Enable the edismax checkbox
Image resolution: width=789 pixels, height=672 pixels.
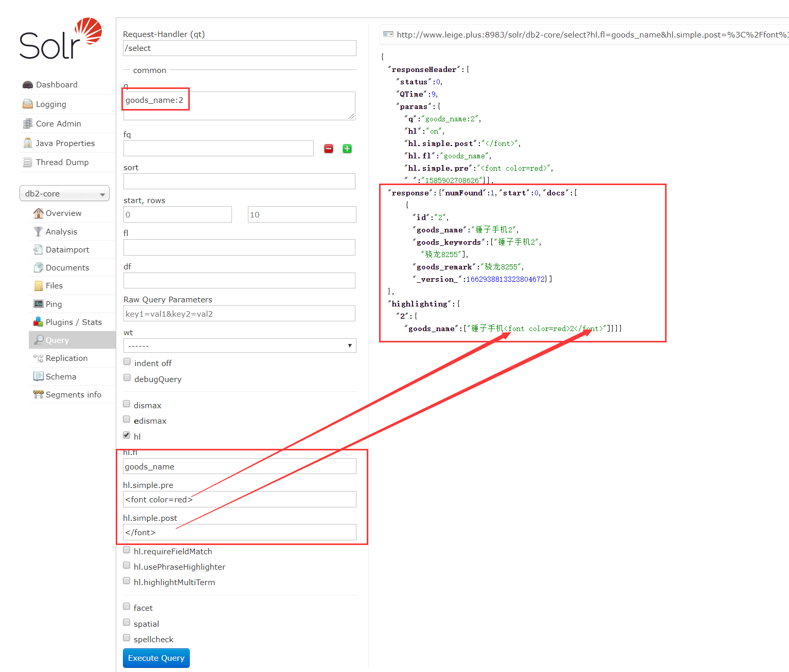click(x=127, y=420)
